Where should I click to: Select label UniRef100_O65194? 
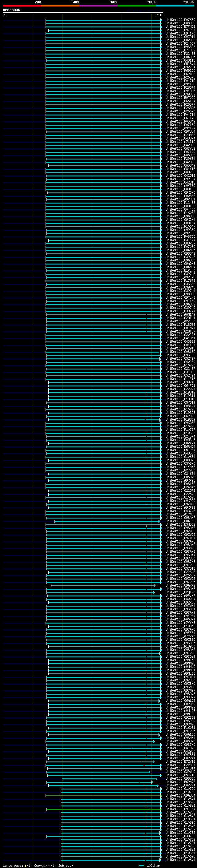pos(180,101)
